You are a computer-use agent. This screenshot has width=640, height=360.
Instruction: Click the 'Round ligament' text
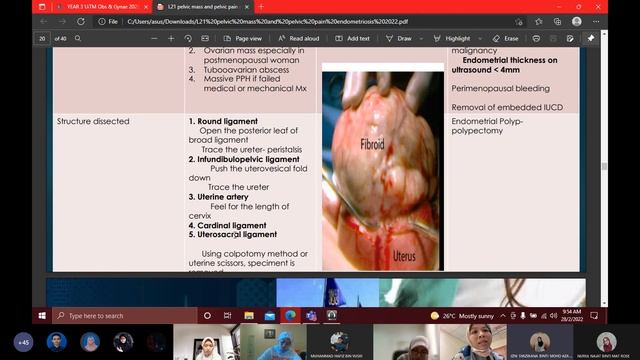tap(227, 121)
